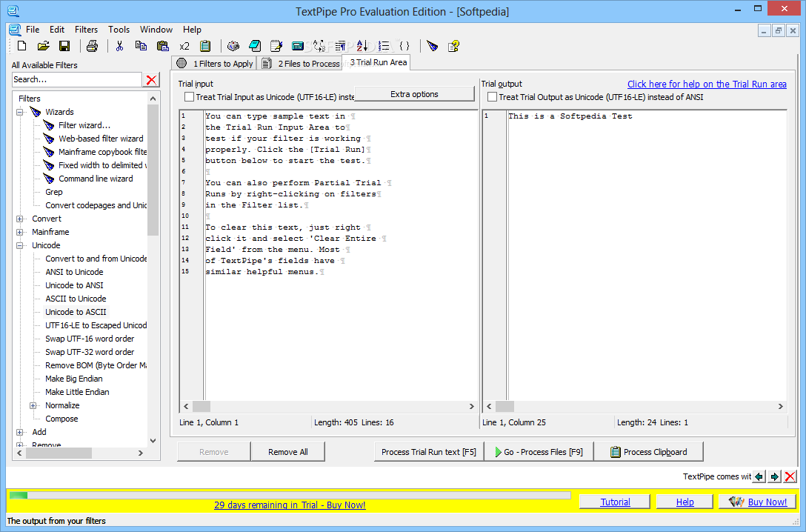
Task: Switch to the 1 Filters to Apply tab
Action: pyautogui.click(x=214, y=63)
